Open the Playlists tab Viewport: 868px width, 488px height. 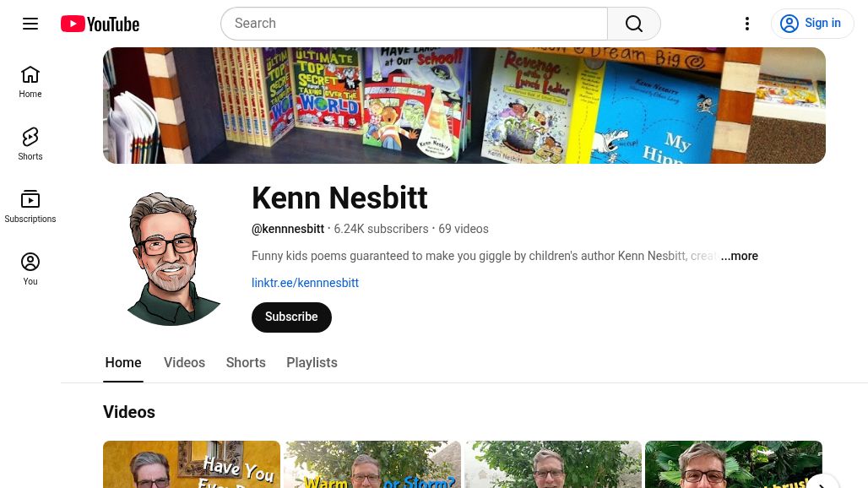[312, 363]
